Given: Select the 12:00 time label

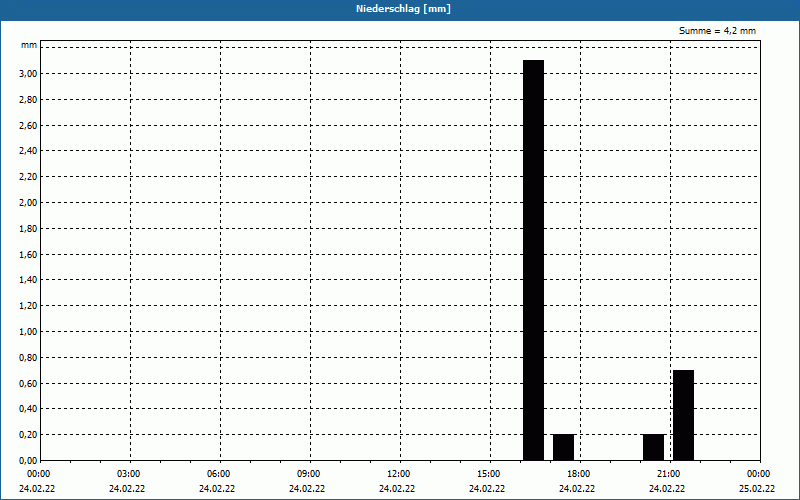Looking at the screenshot, I should [398, 474].
